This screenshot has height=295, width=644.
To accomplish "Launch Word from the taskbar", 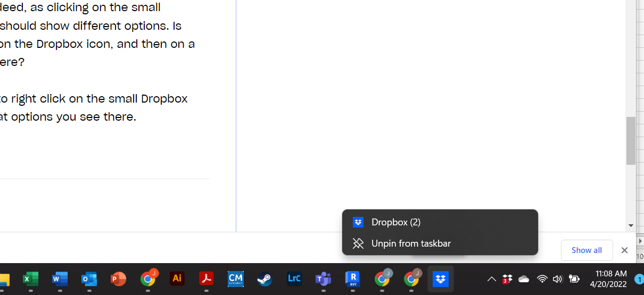I will [60, 279].
